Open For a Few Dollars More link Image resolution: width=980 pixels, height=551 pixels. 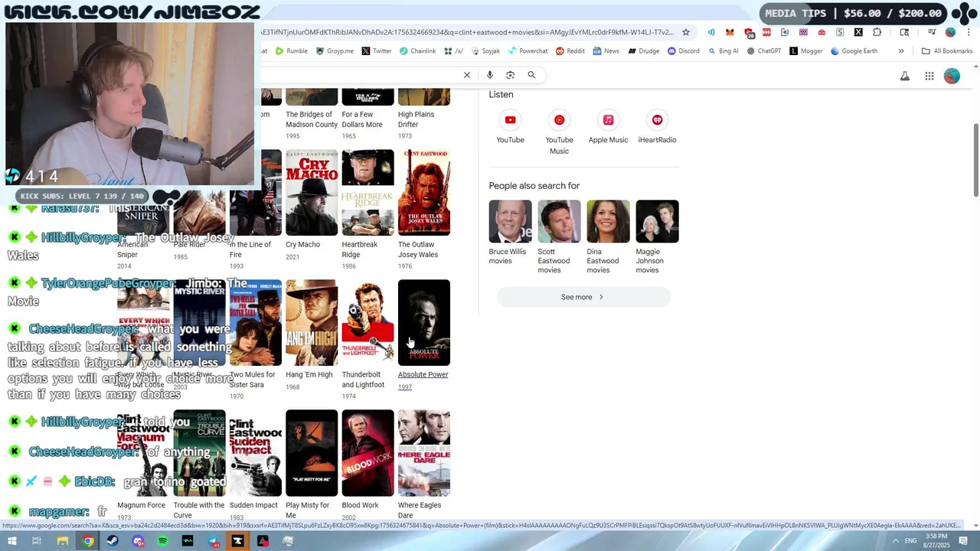click(362, 119)
